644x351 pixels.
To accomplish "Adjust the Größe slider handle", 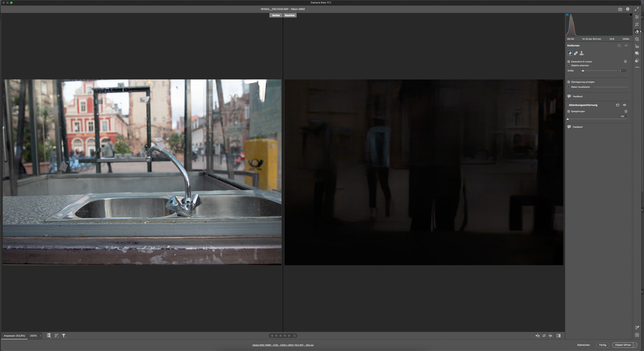I will point(583,71).
